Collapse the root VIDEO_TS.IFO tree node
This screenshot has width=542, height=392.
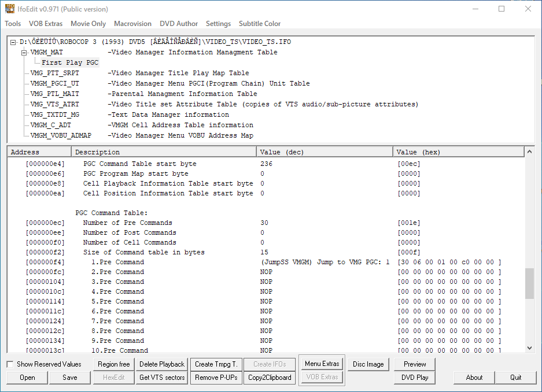tap(13, 42)
